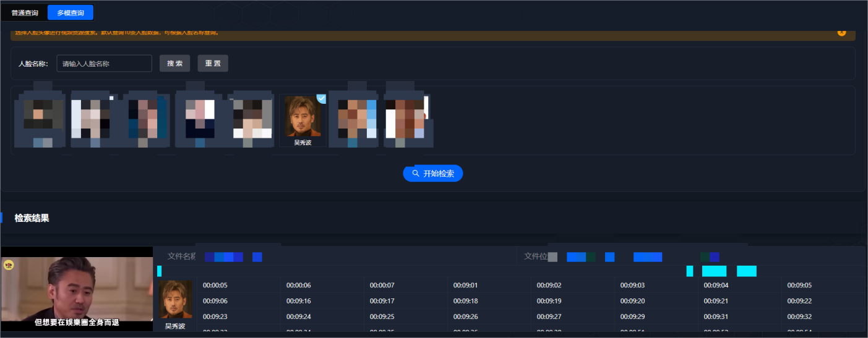Open the video preview with subtitle 但想要在娱樂圈全身而退

click(x=77, y=289)
